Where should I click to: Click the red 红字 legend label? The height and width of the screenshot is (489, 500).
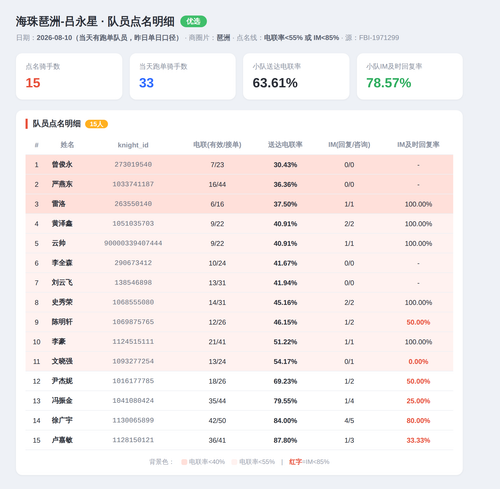295,462
